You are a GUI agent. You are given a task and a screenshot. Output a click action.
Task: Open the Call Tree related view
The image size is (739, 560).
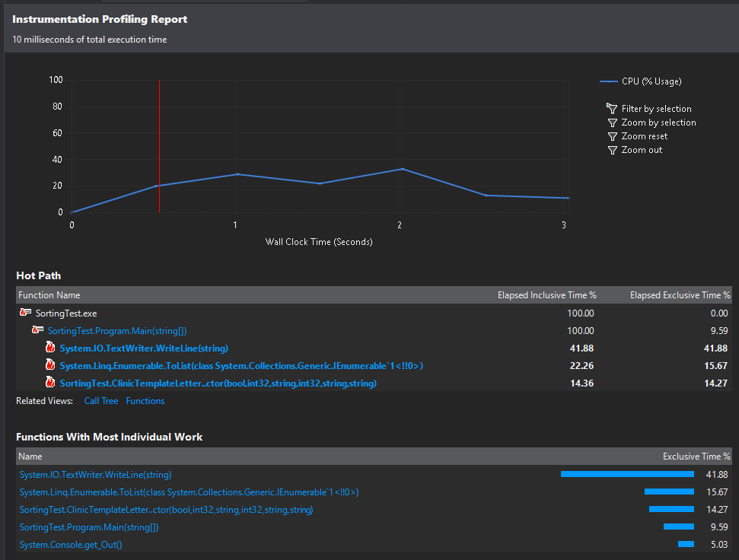tap(100, 400)
